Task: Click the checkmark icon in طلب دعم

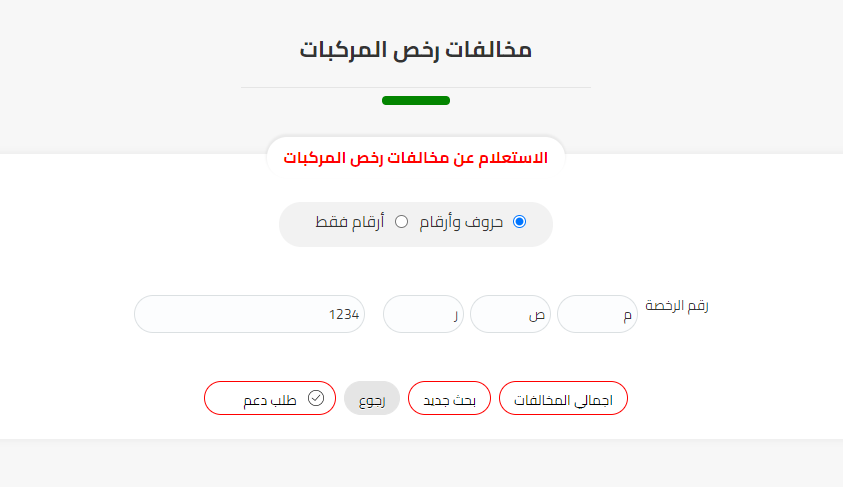Action: coord(316,398)
